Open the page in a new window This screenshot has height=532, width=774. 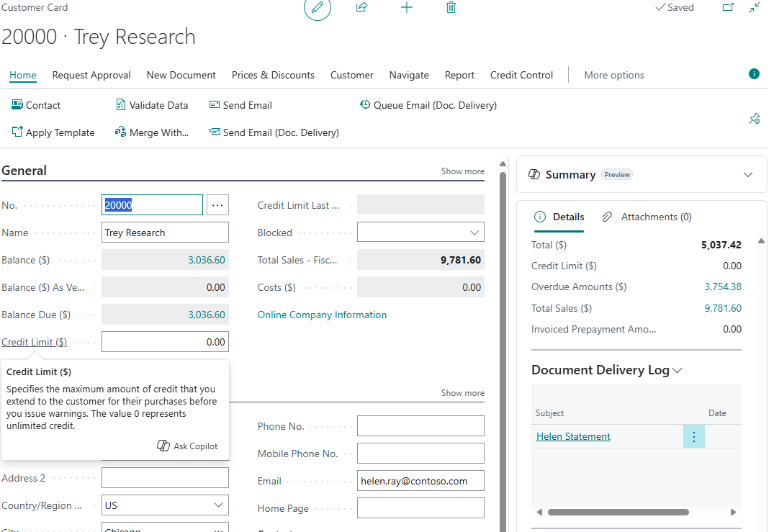point(728,7)
